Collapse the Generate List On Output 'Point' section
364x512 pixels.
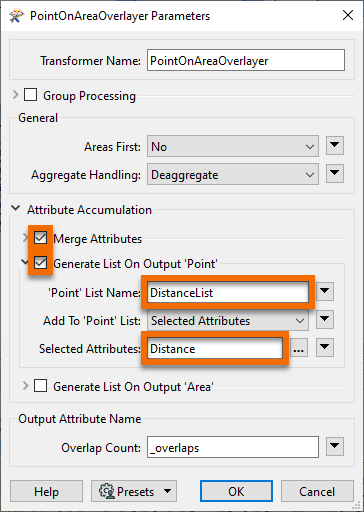point(25,262)
